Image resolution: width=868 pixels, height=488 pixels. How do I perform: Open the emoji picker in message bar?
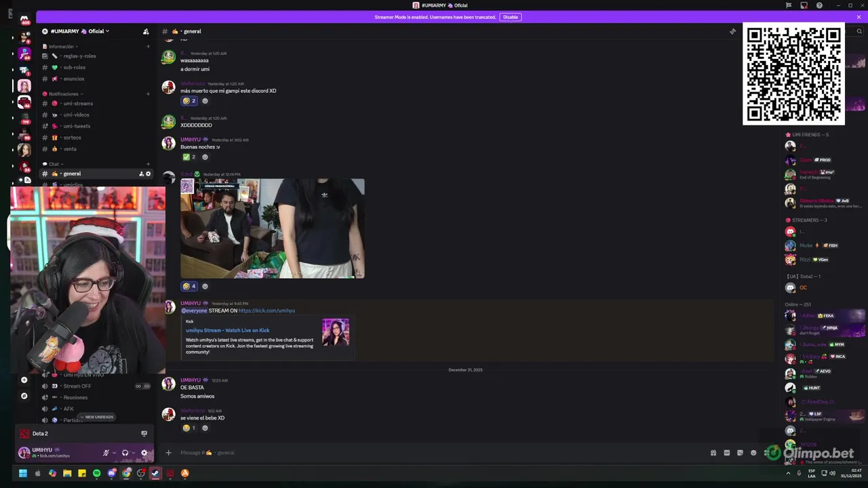pos(753,453)
